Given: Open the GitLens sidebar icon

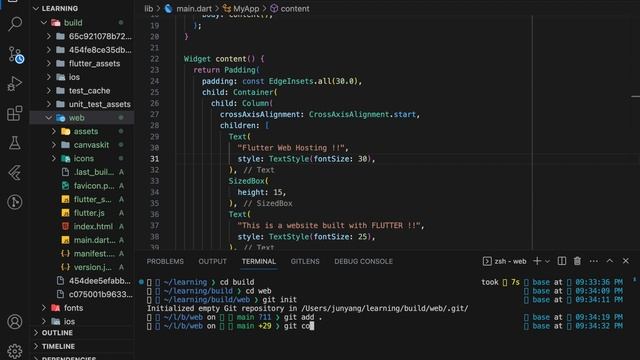Looking at the screenshot, I should (15, 202).
